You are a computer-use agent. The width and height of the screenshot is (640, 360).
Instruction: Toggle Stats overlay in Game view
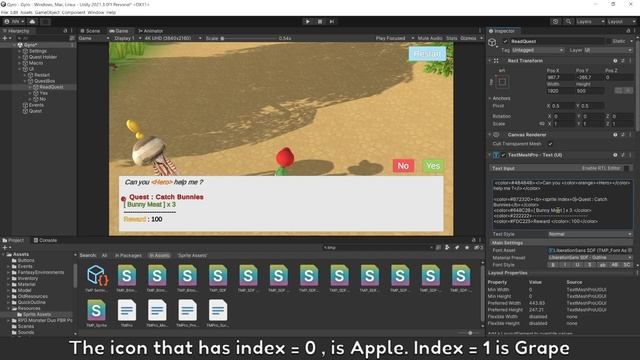point(451,38)
